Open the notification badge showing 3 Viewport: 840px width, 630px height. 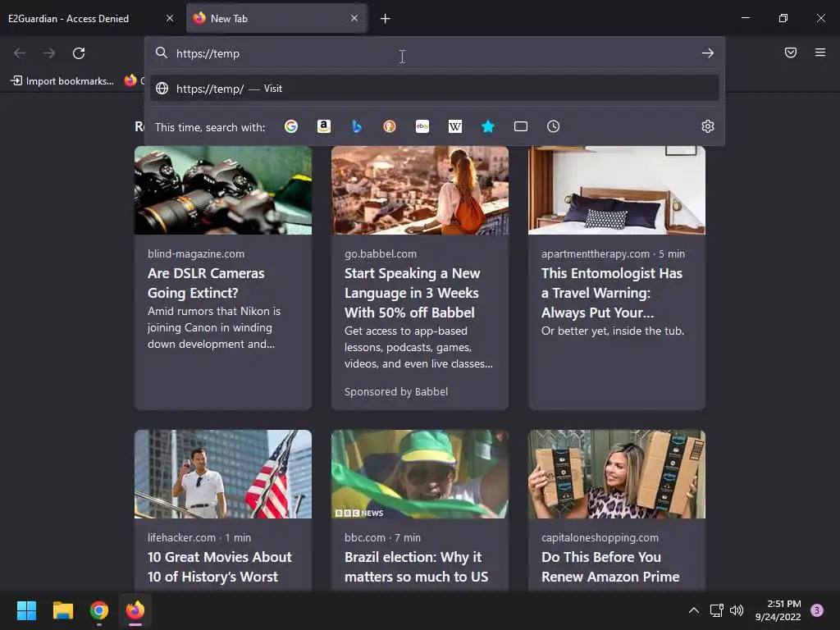pos(817,610)
